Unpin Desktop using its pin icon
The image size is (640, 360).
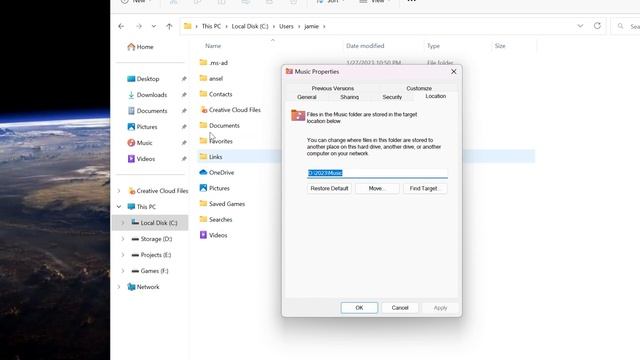click(184, 79)
